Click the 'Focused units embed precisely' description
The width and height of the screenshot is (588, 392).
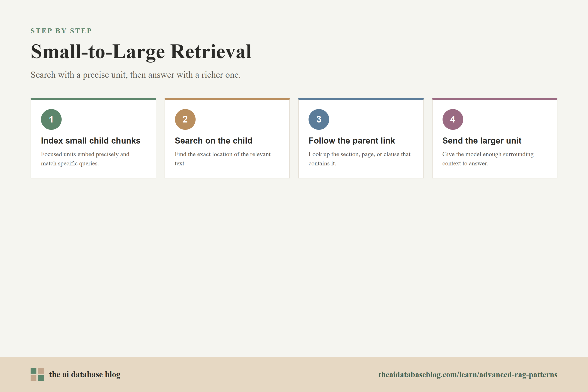coord(85,159)
